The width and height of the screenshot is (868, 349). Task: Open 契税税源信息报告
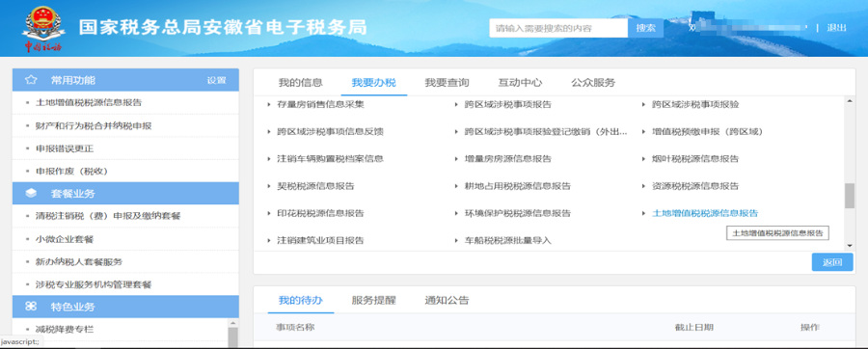point(315,186)
